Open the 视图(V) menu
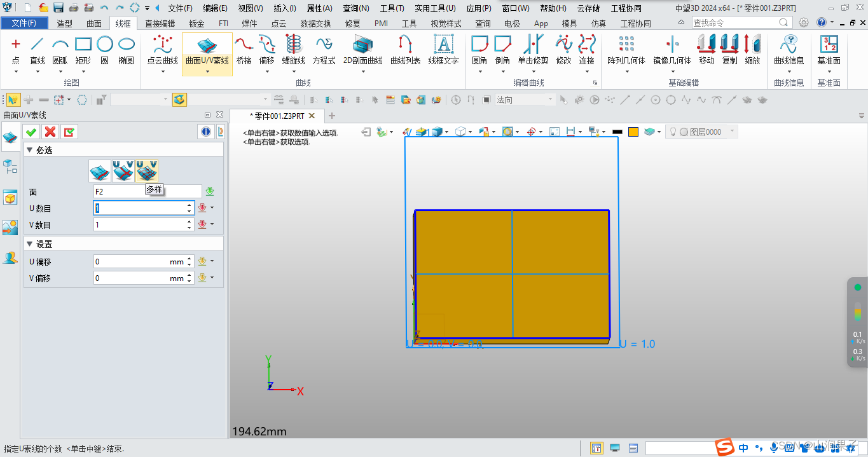Screen dimensions: 868x457 [251, 8]
